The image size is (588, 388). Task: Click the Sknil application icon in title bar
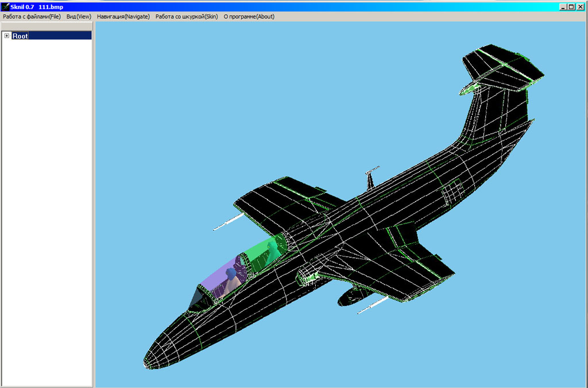[5, 7]
